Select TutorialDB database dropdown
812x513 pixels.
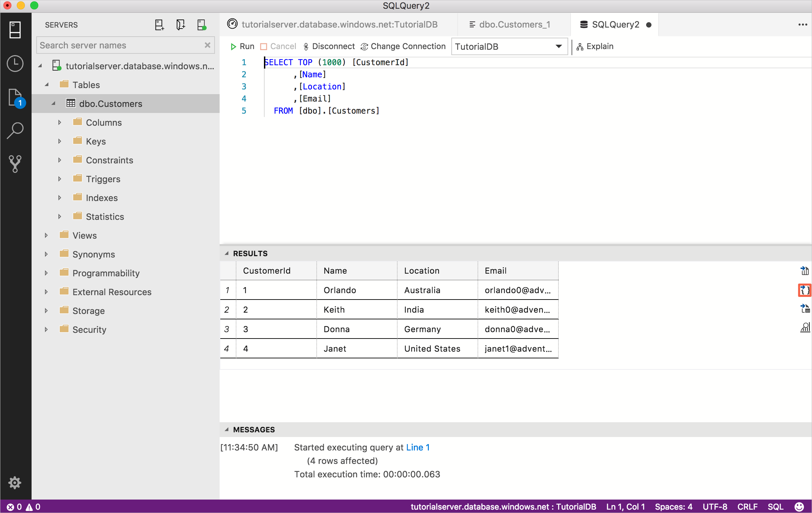point(508,46)
